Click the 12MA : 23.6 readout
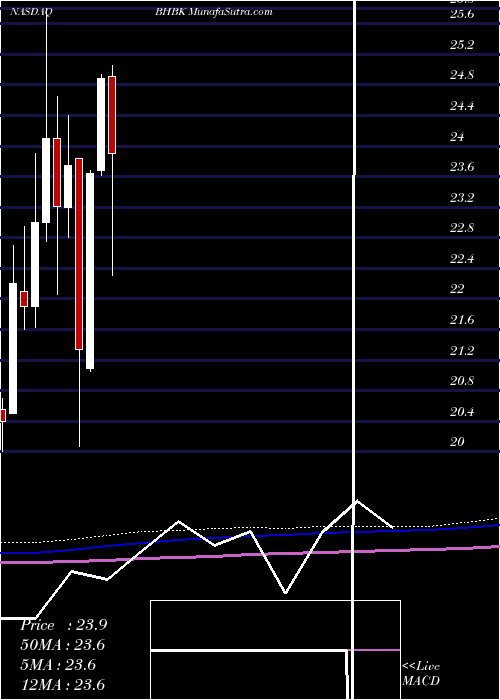Image resolution: width=500 pixels, height=700 pixels. tap(62, 685)
